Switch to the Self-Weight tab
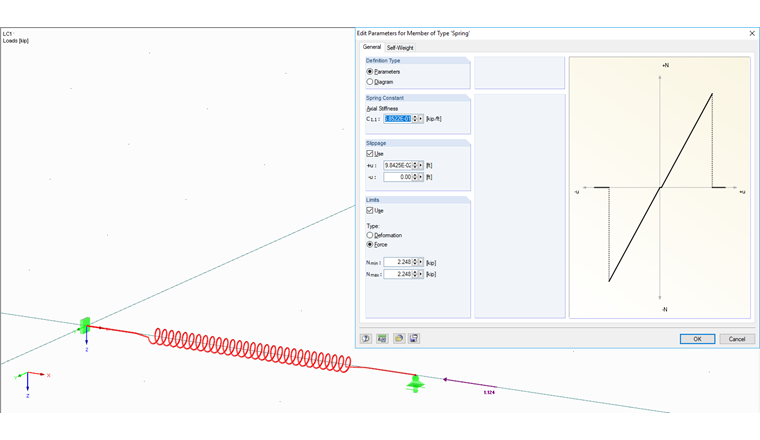 400,47
